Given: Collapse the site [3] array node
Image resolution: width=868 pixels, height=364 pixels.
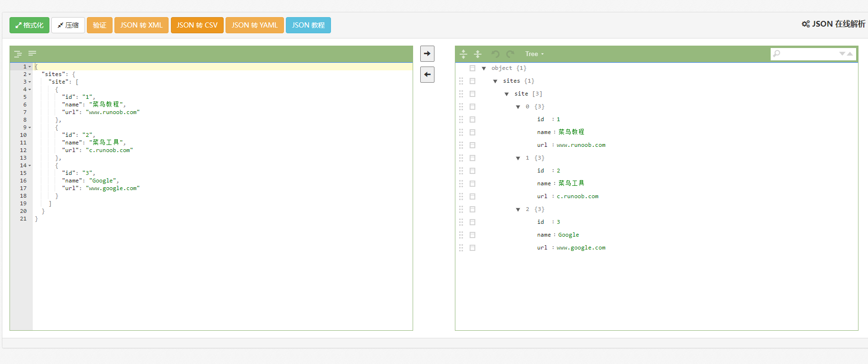Looking at the screenshot, I should pyautogui.click(x=507, y=94).
